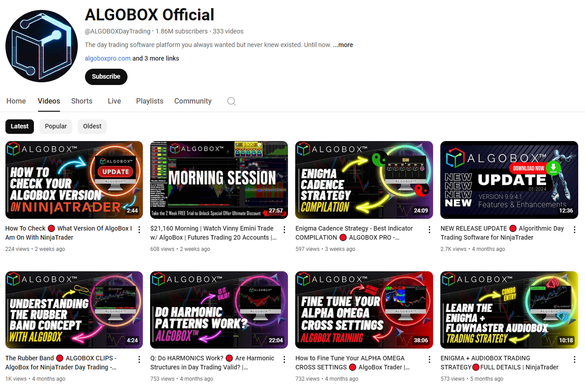Play the 'Enigma Cadence Strategy Compilation' thumbnail
The image size is (585, 392).
point(364,180)
